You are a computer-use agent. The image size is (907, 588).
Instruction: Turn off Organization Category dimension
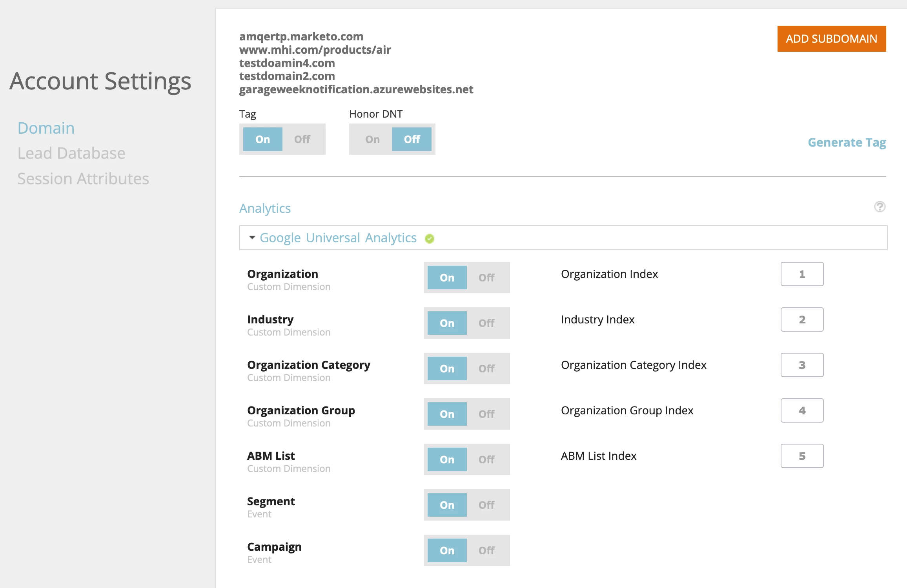pyautogui.click(x=486, y=368)
